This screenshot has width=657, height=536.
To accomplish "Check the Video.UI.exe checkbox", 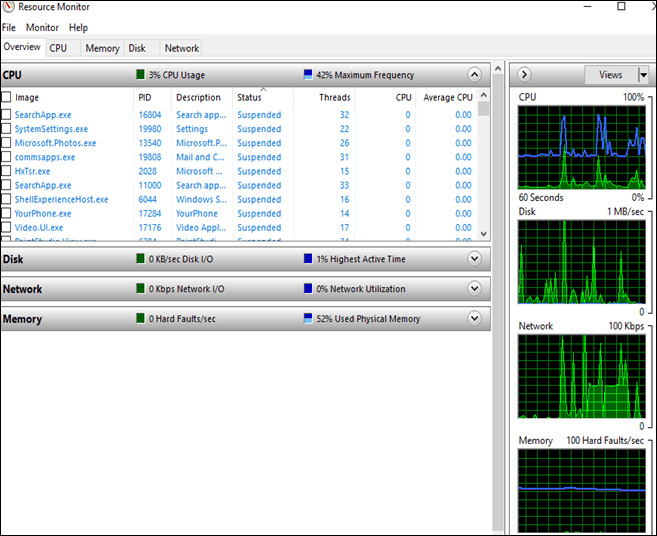I will [6, 228].
